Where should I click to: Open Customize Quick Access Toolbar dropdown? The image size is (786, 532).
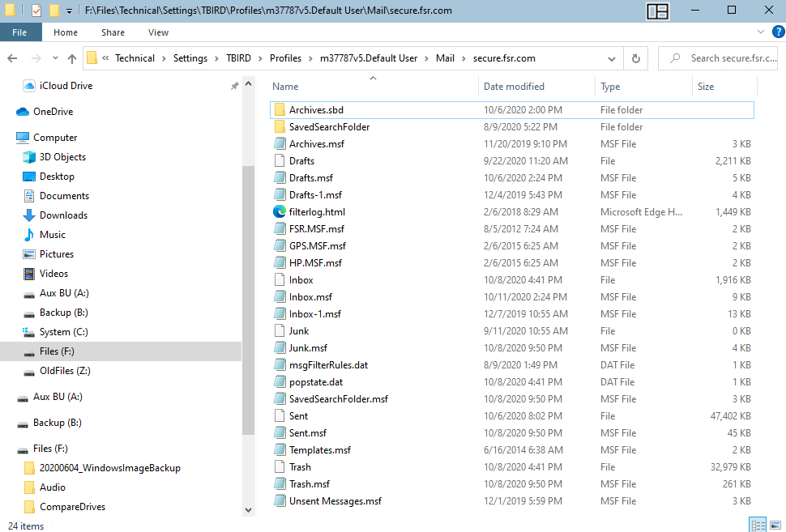click(x=69, y=11)
